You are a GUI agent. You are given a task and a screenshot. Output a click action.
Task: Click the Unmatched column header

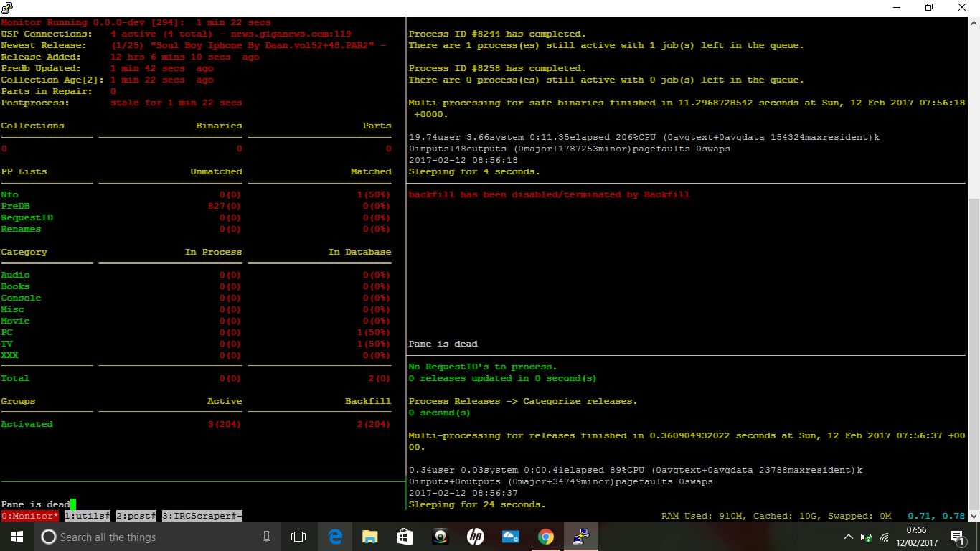[x=216, y=171]
